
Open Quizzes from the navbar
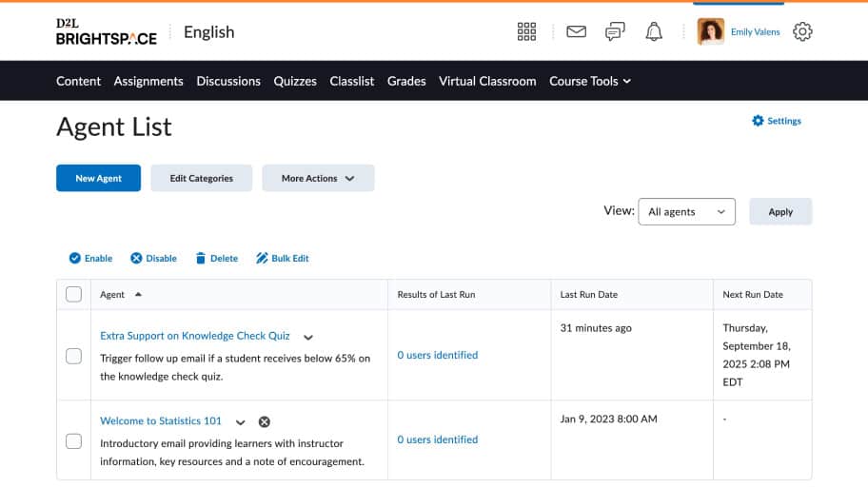pos(295,82)
